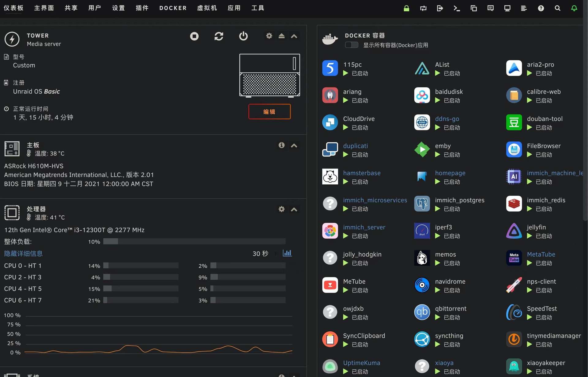Toggle show all Docker container apps switch
This screenshot has width=588, height=377.
(x=352, y=45)
